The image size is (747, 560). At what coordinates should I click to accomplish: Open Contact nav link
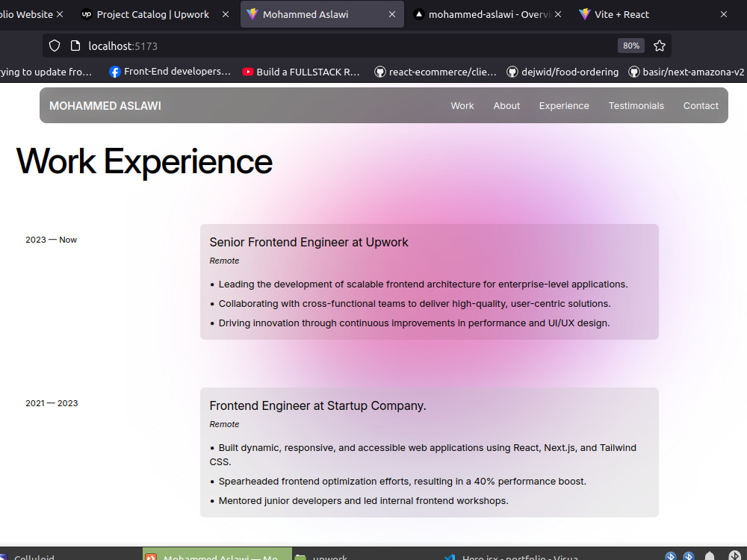701,106
